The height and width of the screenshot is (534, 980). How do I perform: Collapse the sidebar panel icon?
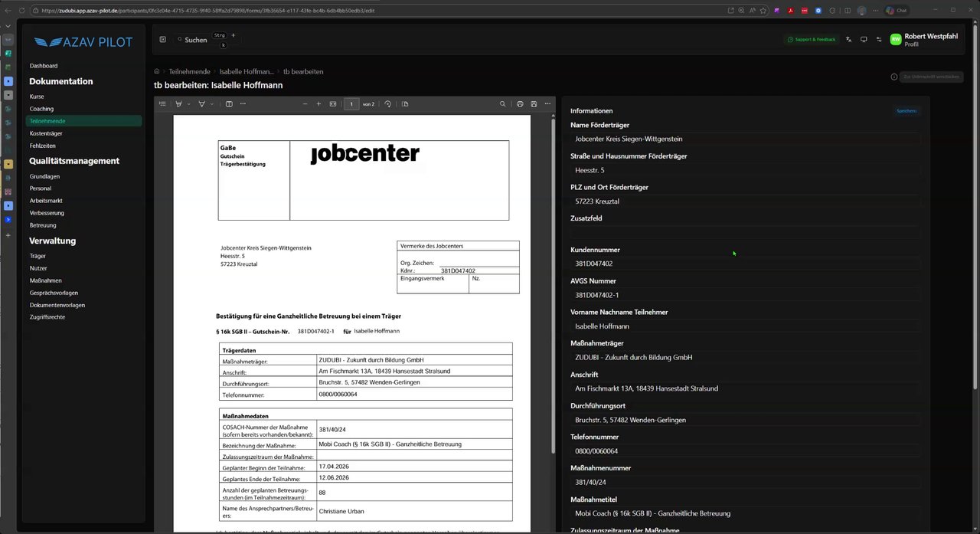click(x=162, y=39)
